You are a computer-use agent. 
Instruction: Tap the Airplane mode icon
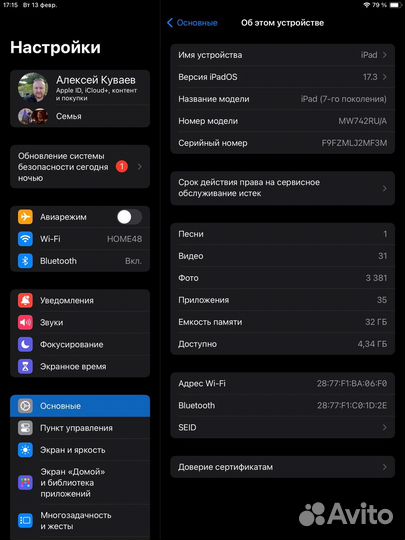[25, 217]
